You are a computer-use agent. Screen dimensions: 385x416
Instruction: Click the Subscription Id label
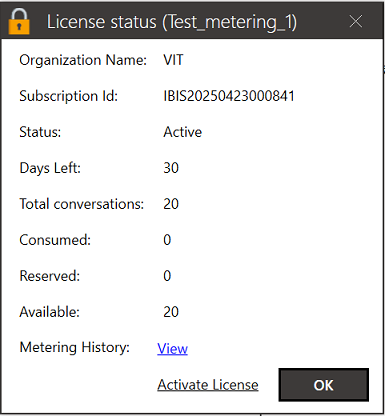pos(69,96)
